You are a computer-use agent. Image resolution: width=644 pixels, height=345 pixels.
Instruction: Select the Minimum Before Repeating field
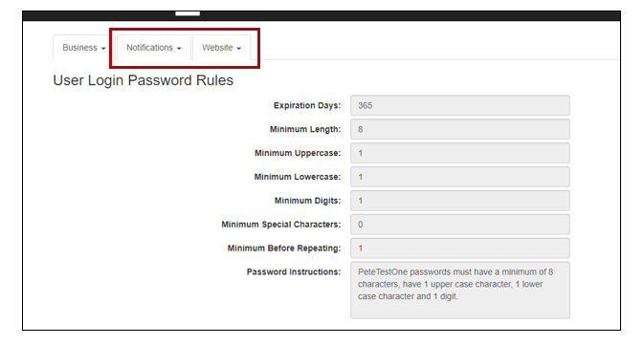tap(460, 248)
